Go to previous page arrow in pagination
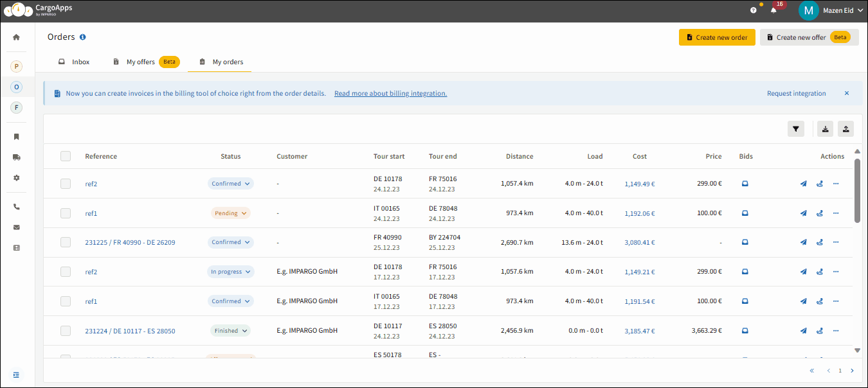Image resolution: width=868 pixels, height=388 pixels. [x=829, y=371]
